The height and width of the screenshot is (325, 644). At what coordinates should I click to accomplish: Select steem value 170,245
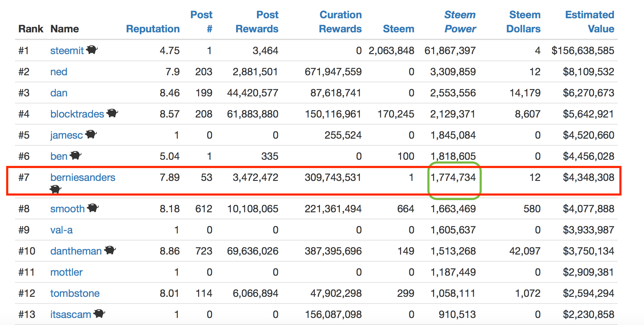(x=396, y=114)
